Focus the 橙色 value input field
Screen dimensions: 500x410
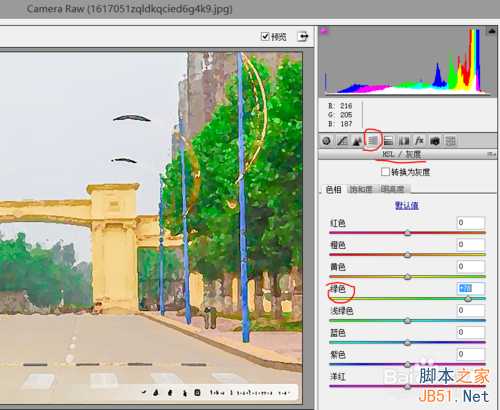[471, 245]
